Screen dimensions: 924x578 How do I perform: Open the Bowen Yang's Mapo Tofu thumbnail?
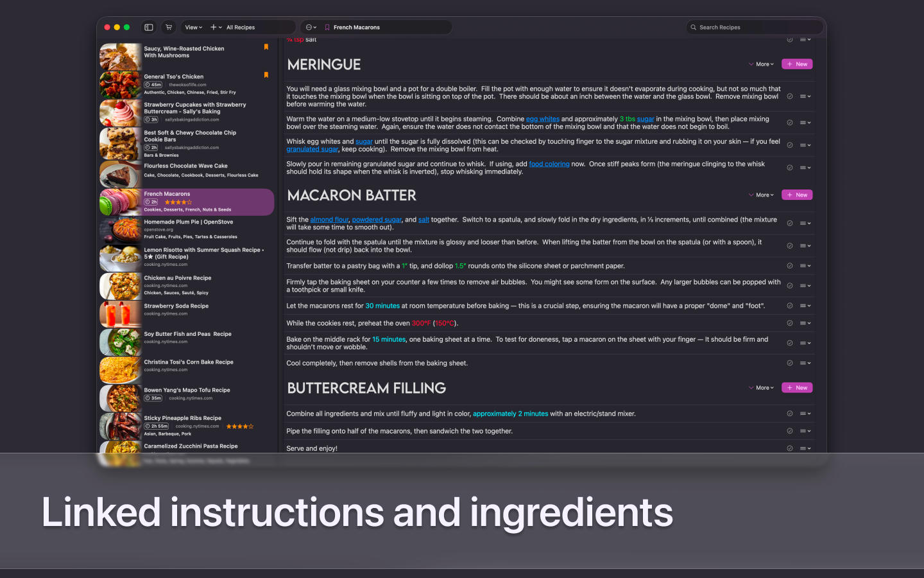pos(120,398)
